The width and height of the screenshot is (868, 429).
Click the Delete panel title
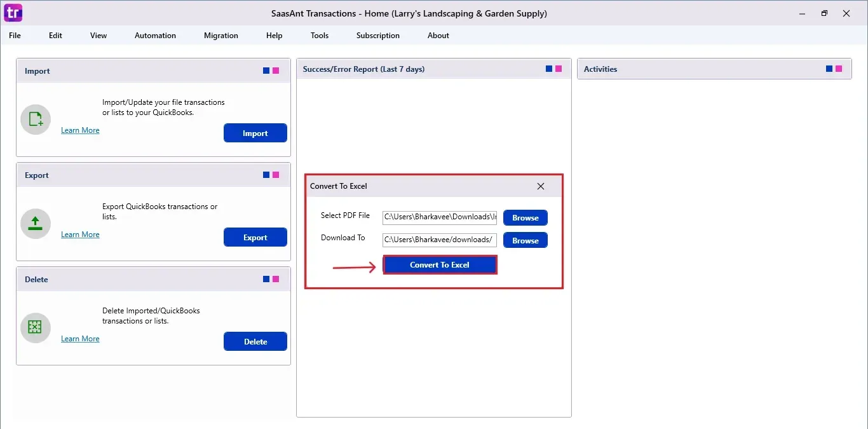(36, 280)
